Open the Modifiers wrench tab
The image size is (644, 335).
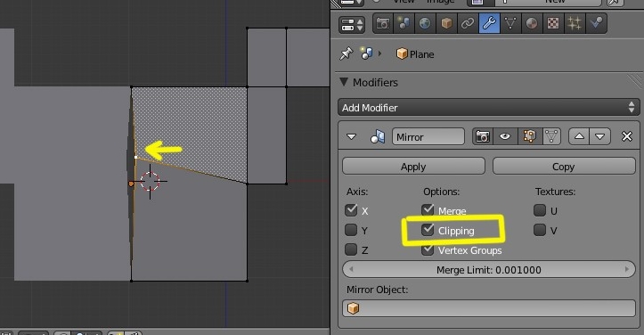tap(489, 23)
